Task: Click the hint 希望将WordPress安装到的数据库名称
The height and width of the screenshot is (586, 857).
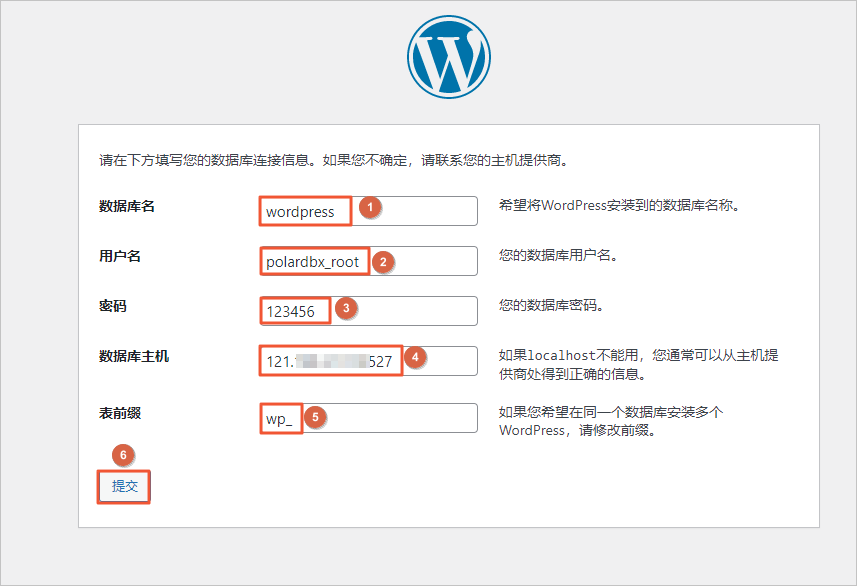Action: tap(619, 206)
